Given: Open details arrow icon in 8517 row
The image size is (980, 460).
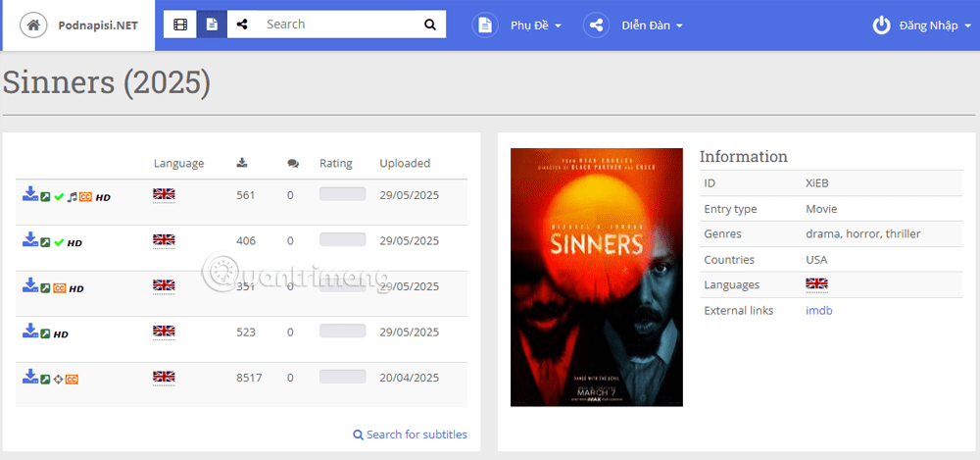Looking at the screenshot, I should tap(45, 380).
